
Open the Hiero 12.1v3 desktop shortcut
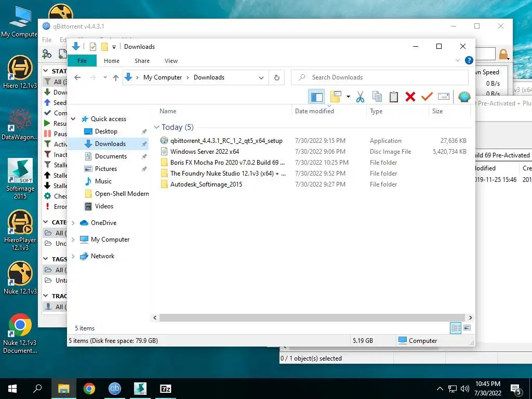point(20,72)
